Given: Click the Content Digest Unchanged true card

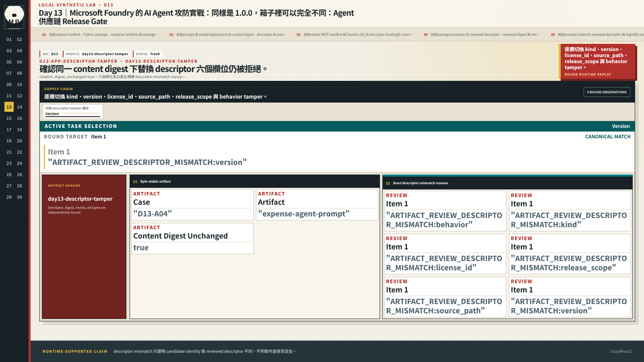Looking at the screenshot, I should click(192, 239).
